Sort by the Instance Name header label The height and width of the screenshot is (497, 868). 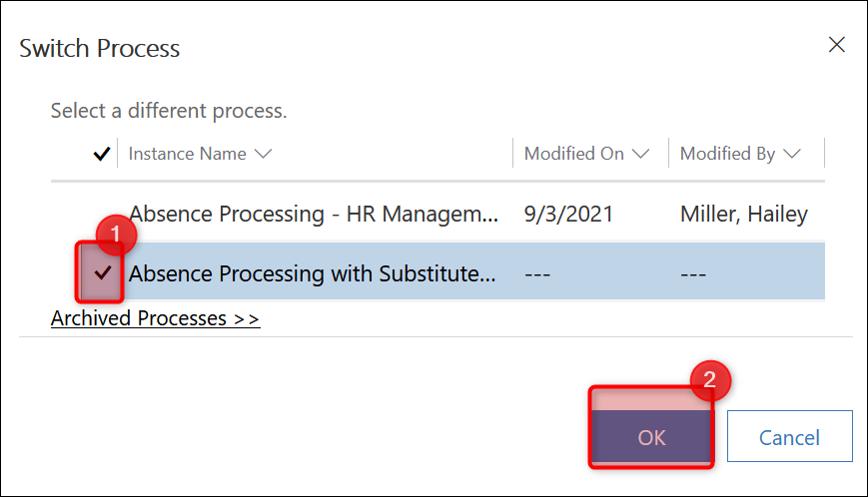click(188, 154)
